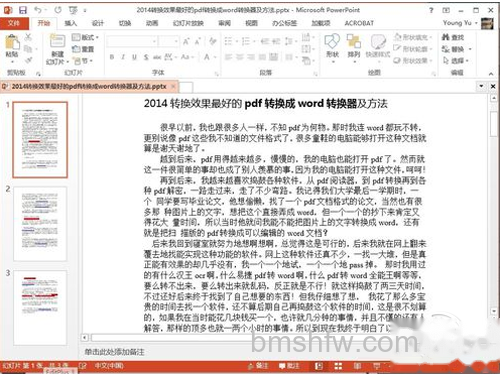Viewport: 500px width, 374px height.
Task: Open the File (文件) tab
Action: (14, 23)
